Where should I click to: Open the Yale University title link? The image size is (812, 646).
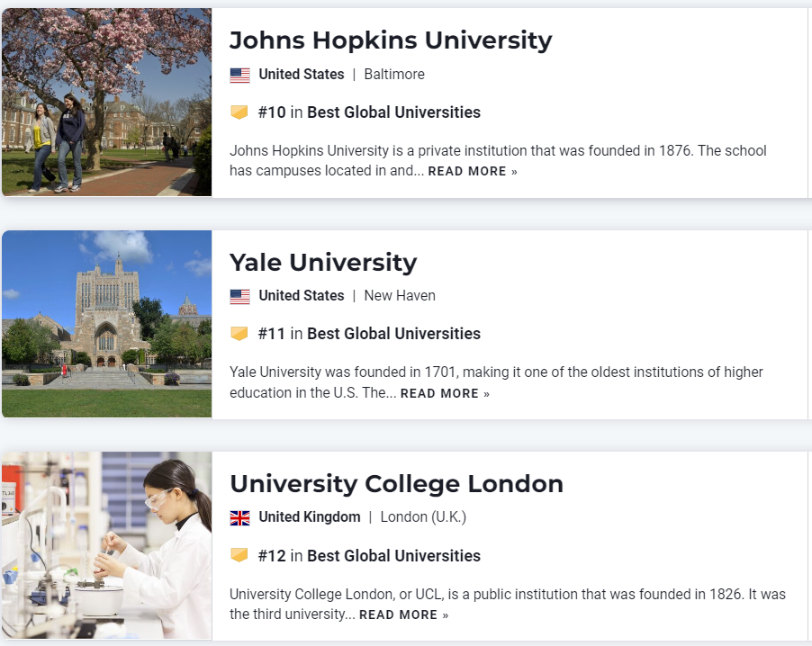pos(323,262)
